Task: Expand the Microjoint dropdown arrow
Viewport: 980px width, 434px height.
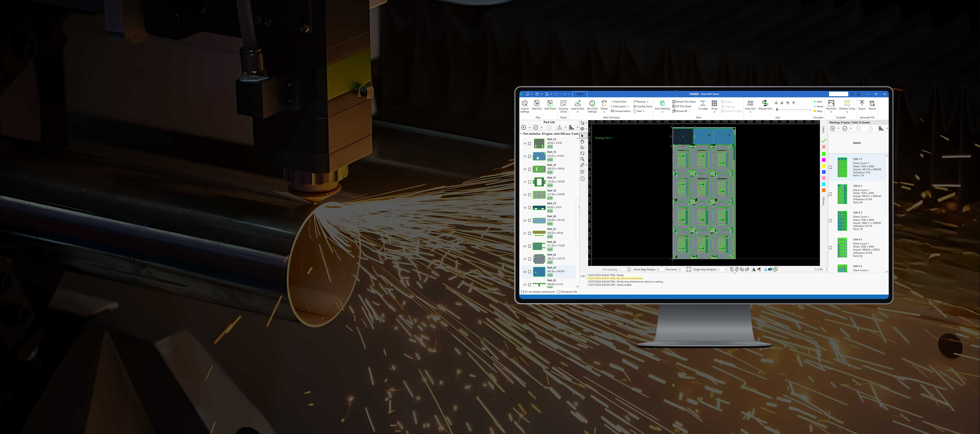Action: [628, 106]
